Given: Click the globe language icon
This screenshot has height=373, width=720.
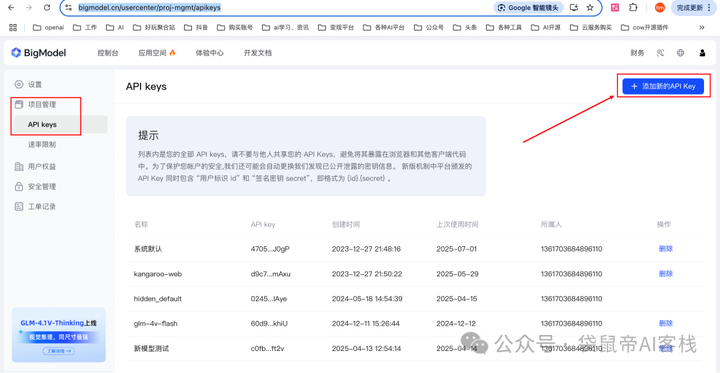Looking at the screenshot, I should [681, 53].
